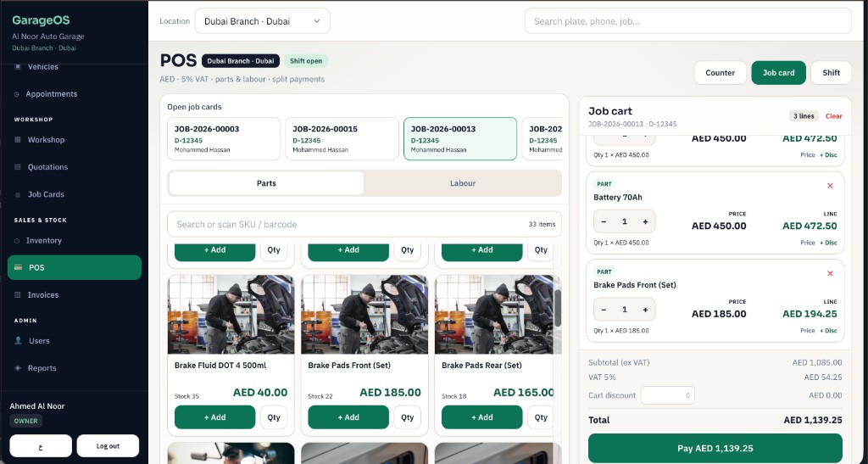
Task: Click the parts grid vertical scrollbar
Action: 558,307
